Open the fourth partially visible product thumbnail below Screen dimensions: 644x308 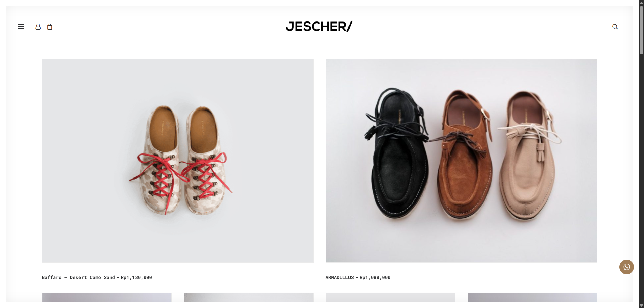click(532, 297)
